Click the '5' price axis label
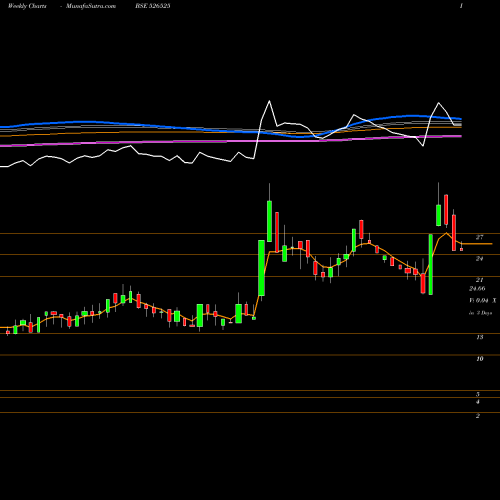The width and height of the screenshot is (500, 500). (478, 394)
